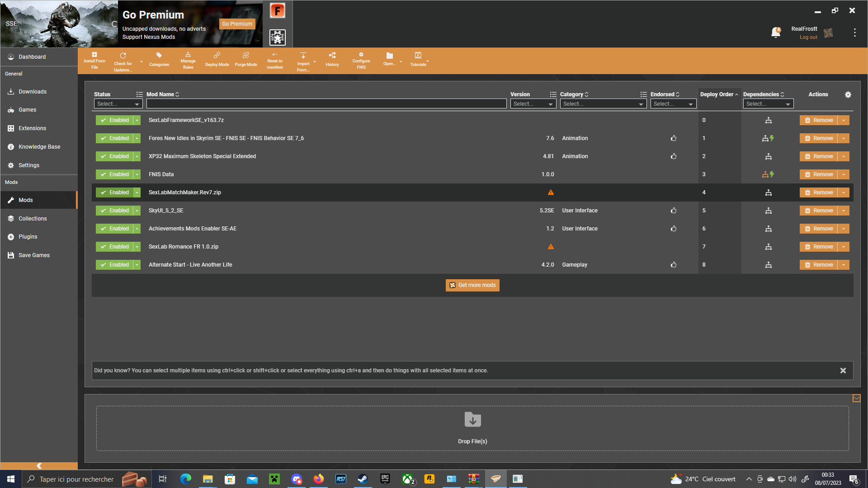This screenshot has height=488, width=868.
Task: Switch to Plugins in the sidebar
Action: (x=39, y=237)
